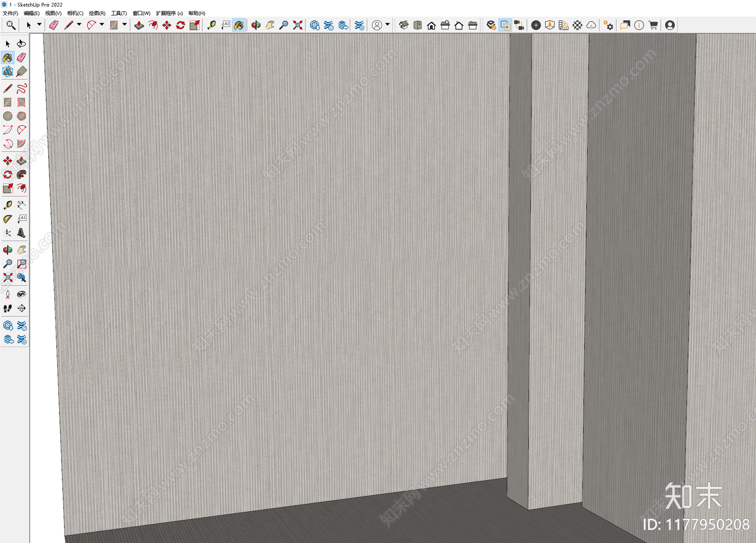Open the cloud upload icon
The width and height of the screenshot is (756, 543).
(591, 25)
